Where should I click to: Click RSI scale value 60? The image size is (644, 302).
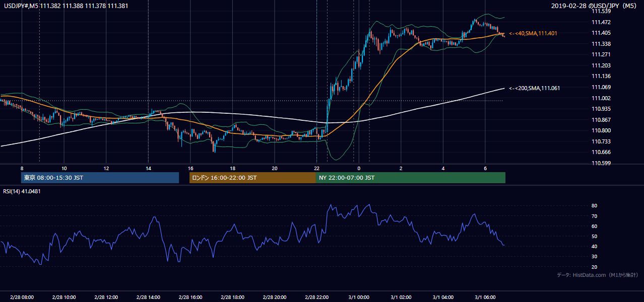click(594, 226)
